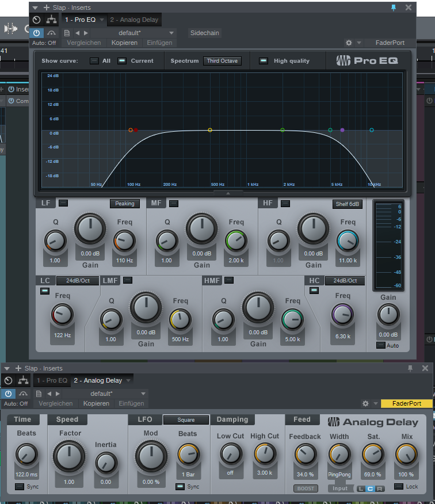Enable the HF band
435x504 pixels.
coord(285,204)
